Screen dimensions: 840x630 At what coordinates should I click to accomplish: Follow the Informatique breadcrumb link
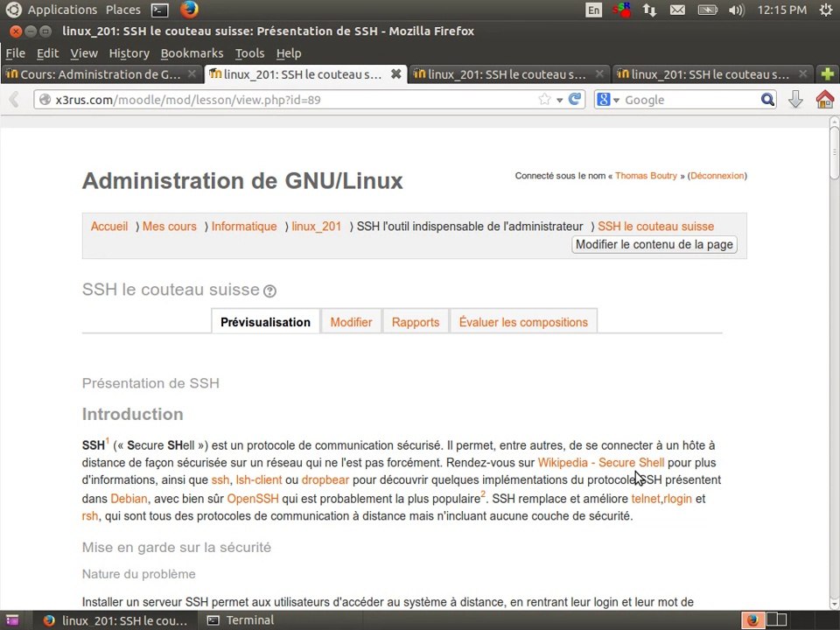[x=244, y=226]
